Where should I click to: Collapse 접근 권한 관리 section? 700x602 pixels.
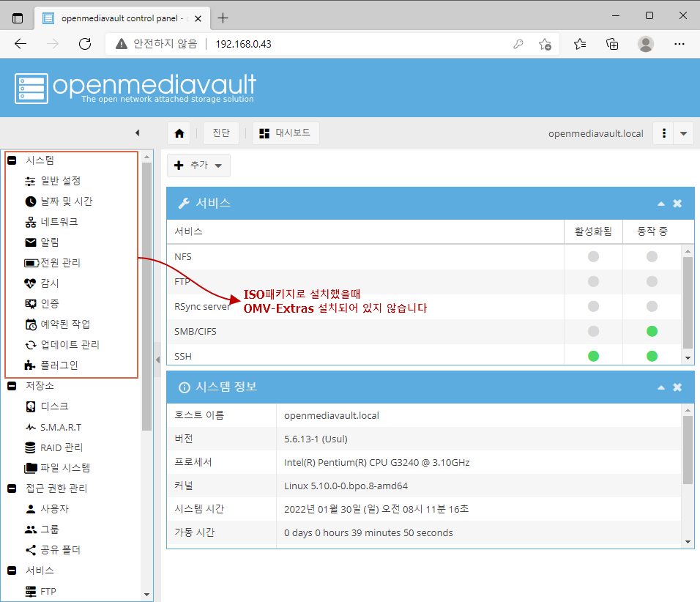12,488
